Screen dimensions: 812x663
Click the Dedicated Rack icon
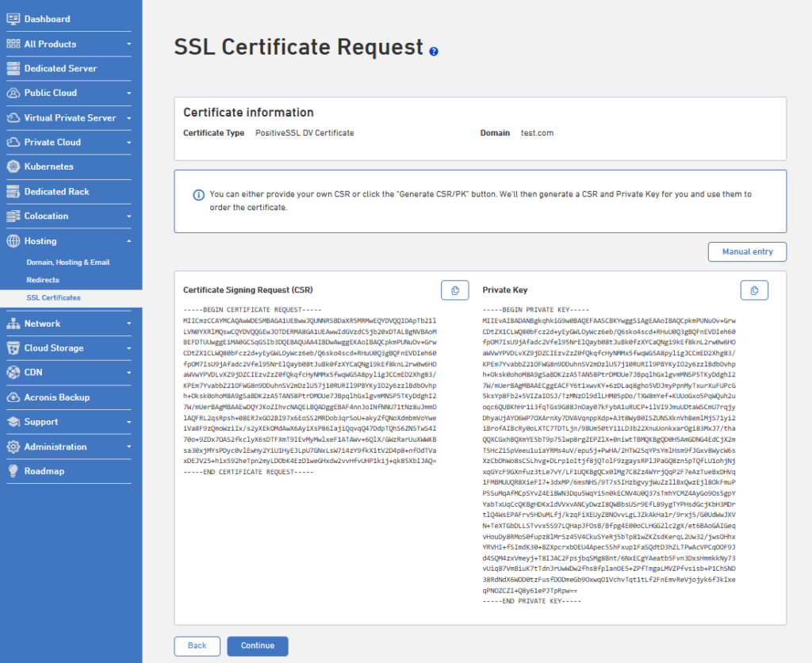coord(13,192)
